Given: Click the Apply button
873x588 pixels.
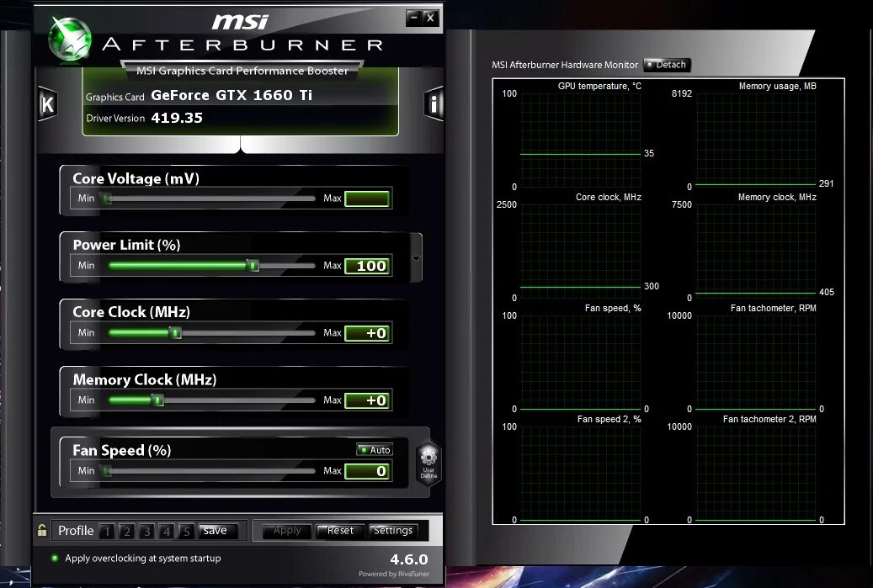Looking at the screenshot, I should coord(287,531).
